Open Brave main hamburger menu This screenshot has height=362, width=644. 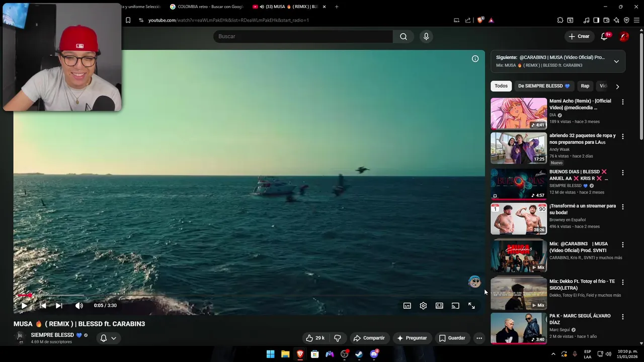(636, 20)
